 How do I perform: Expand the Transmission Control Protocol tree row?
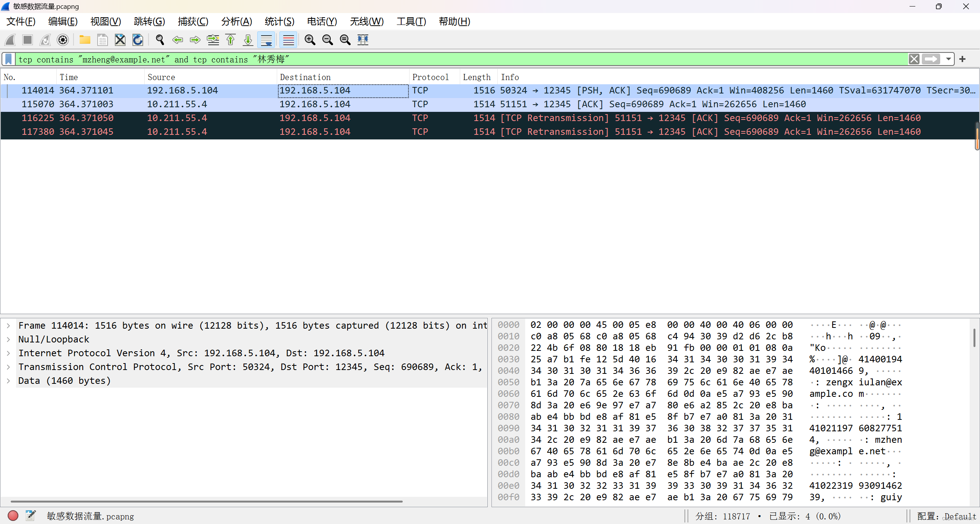8,367
